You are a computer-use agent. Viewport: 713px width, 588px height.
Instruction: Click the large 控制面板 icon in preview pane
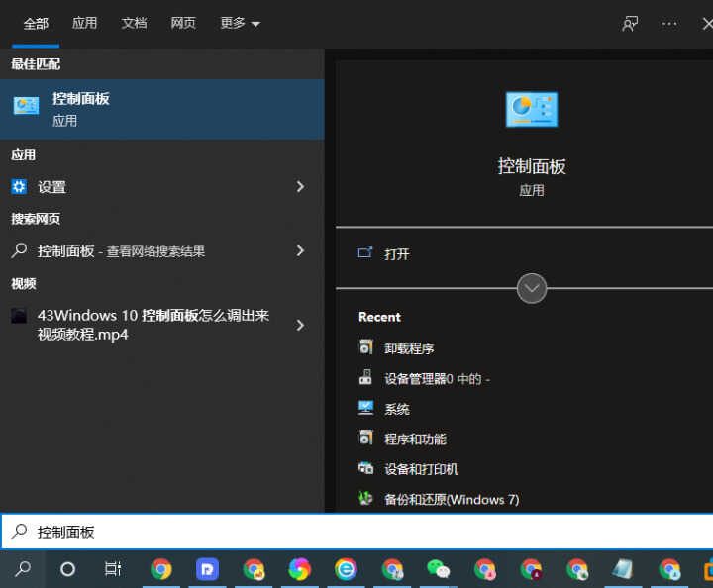(x=532, y=110)
